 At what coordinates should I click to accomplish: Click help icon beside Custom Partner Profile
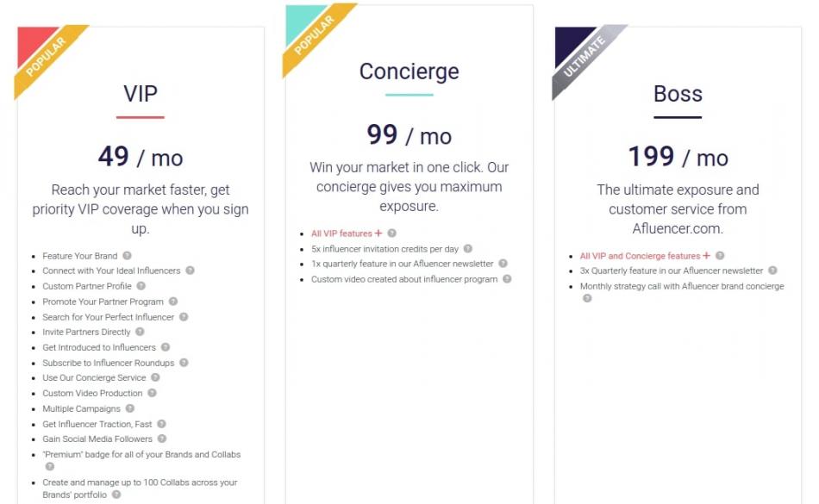pyautogui.click(x=141, y=286)
